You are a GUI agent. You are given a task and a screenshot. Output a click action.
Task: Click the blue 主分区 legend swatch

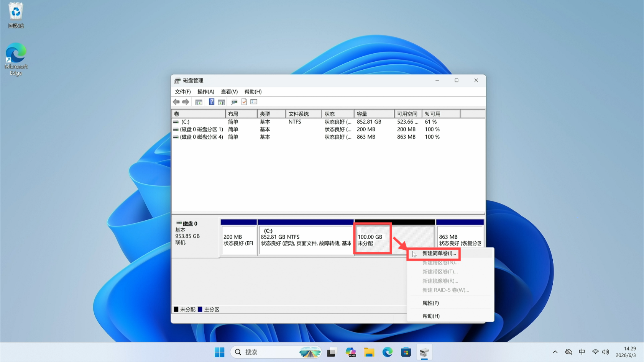pos(200,310)
